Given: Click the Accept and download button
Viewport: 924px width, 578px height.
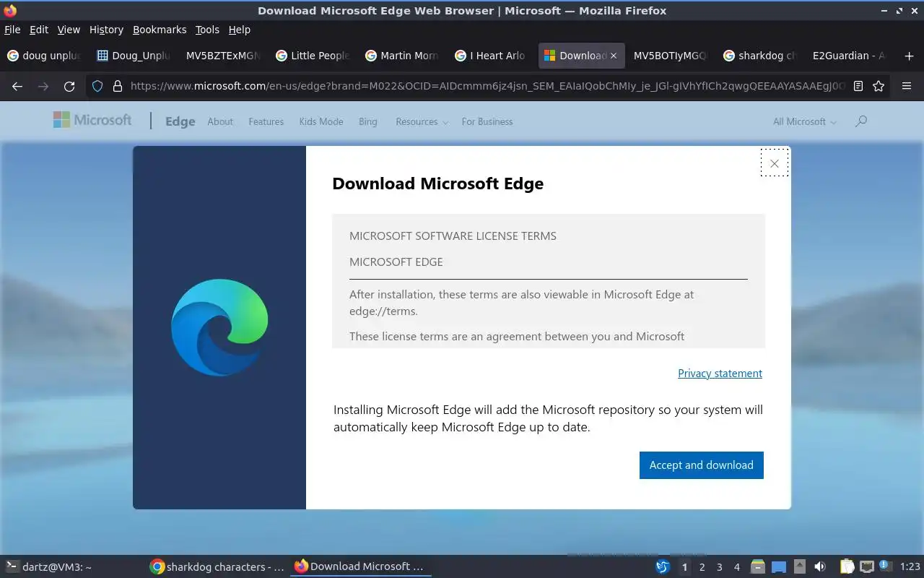Looking at the screenshot, I should pos(702,465).
